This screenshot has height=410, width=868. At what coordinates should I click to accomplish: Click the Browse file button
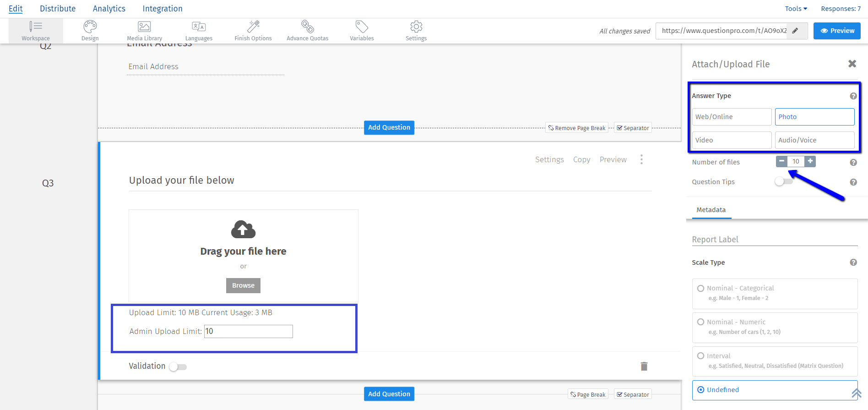(243, 285)
